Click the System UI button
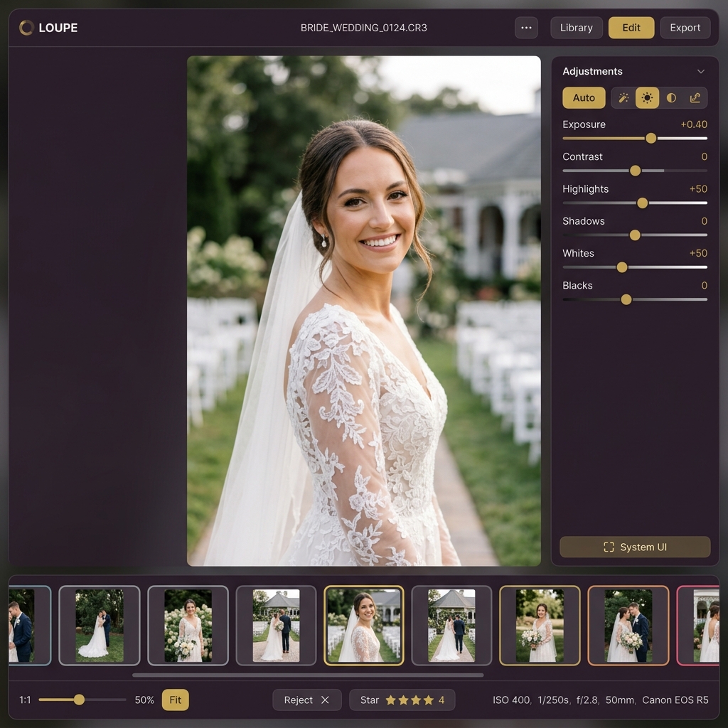The height and width of the screenshot is (728, 728). pyautogui.click(x=635, y=547)
